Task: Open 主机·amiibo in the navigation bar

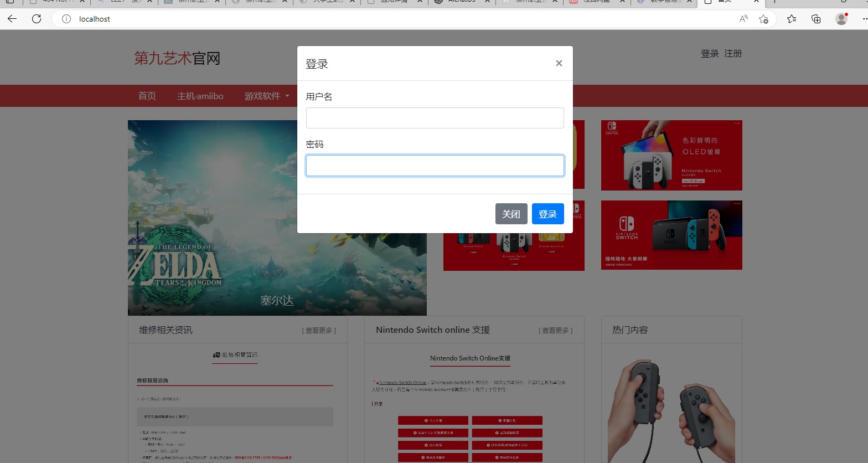Action: point(200,96)
